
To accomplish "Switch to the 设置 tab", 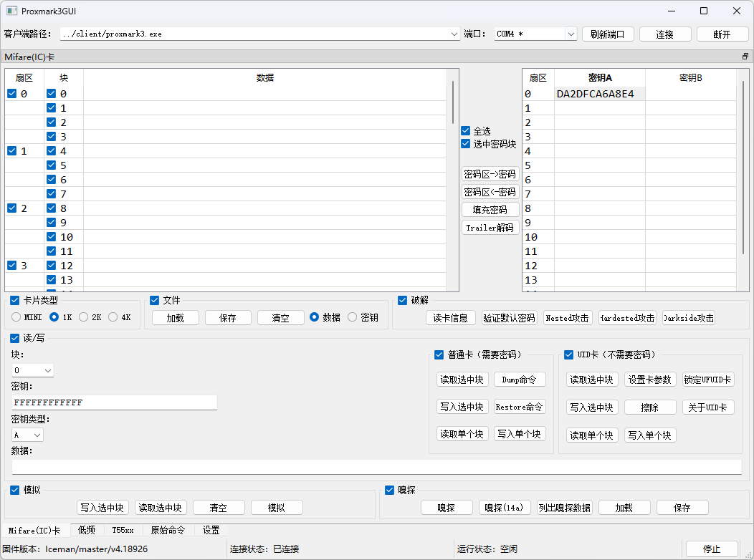I will [211, 530].
